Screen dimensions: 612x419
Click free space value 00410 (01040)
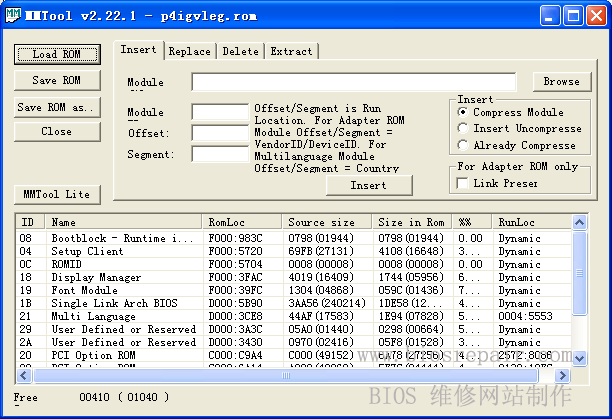click(x=124, y=397)
